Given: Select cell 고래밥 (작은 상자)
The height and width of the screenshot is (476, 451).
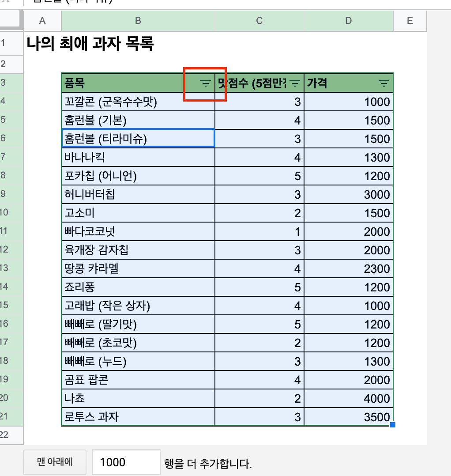Looking at the screenshot, I should [x=138, y=306].
